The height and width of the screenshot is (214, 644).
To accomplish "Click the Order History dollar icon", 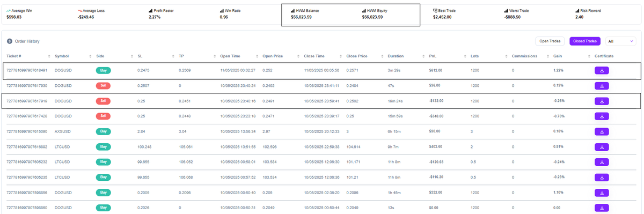I will click(x=10, y=41).
